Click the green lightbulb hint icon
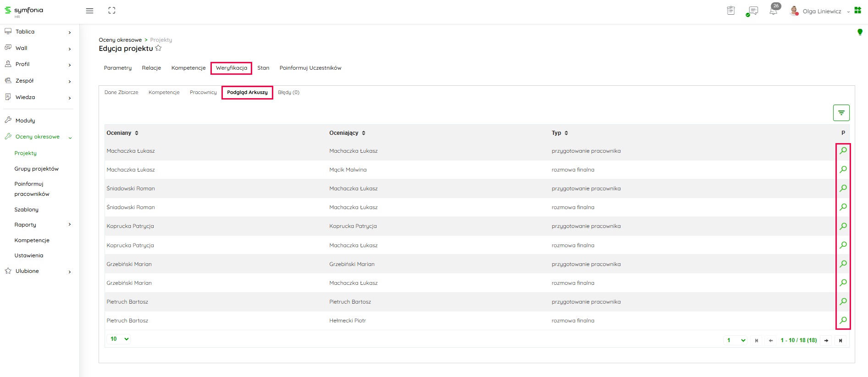868x377 pixels. (x=860, y=32)
